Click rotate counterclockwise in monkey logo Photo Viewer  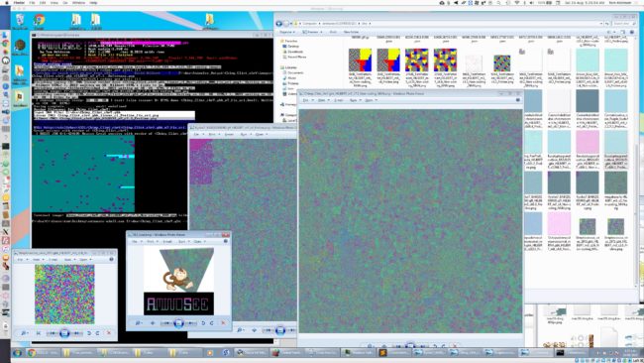tap(203, 323)
